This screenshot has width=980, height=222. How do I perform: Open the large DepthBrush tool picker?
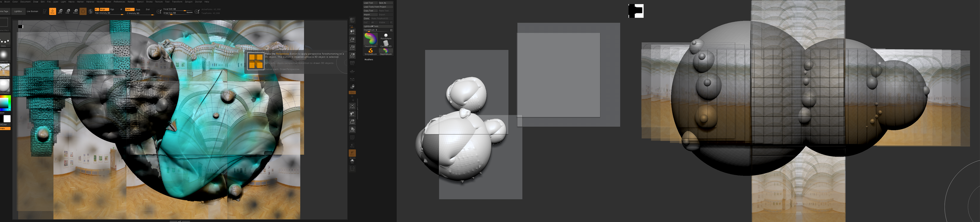371,40
